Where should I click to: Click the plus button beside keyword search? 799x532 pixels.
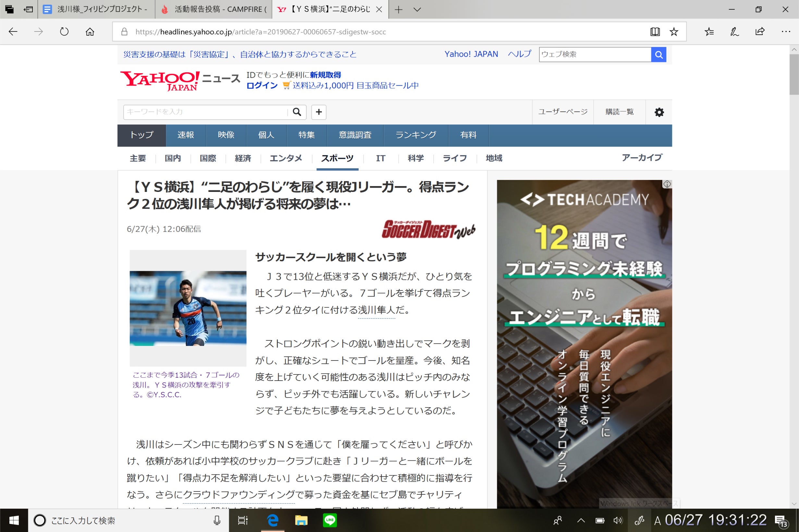(x=318, y=112)
